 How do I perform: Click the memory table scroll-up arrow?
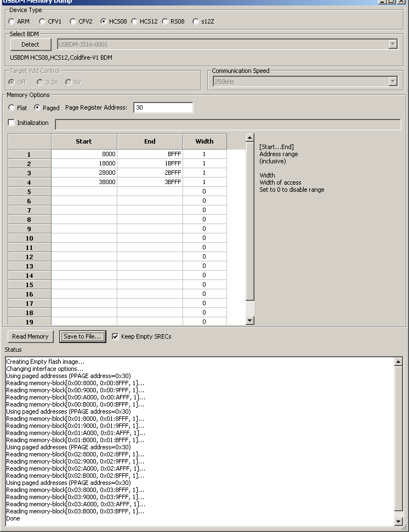click(x=250, y=138)
